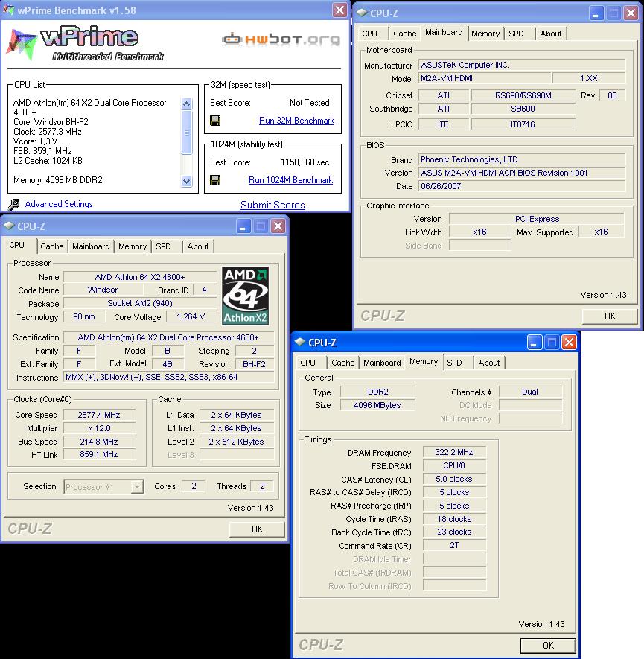Close the CPU-Z Mainboard window

(x=631, y=13)
